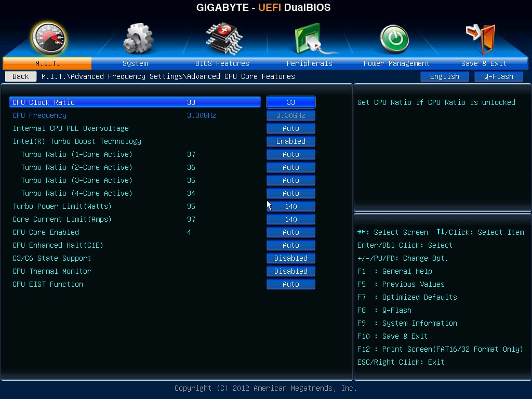Click the Intel(R) Turbo Boost Technology label
Image resolution: width=532 pixels, height=399 pixels.
pyautogui.click(x=77, y=141)
